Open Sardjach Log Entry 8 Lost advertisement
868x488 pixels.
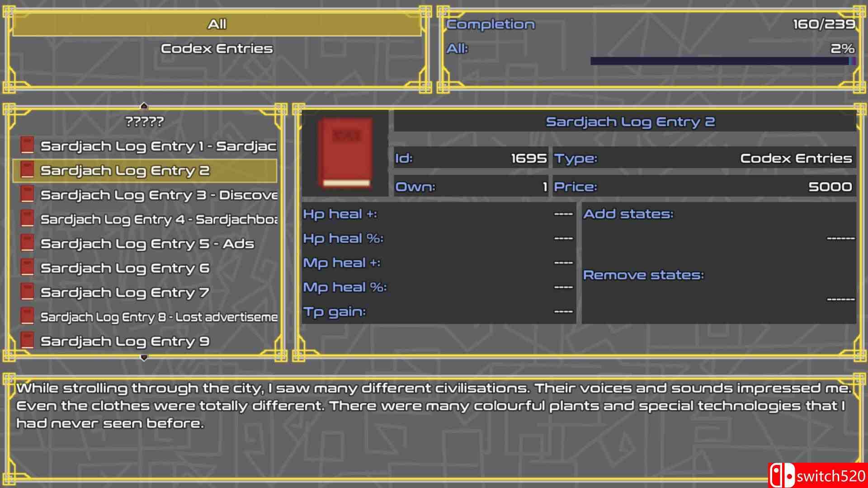tap(158, 317)
